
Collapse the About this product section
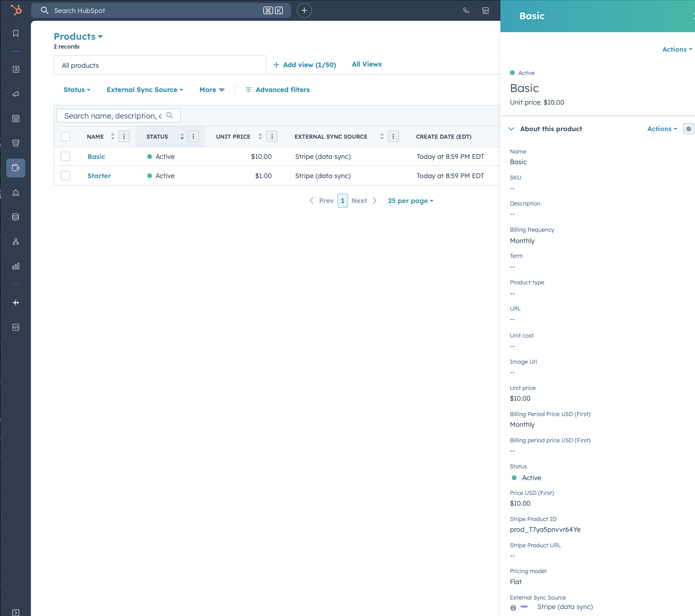[x=511, y=129]
